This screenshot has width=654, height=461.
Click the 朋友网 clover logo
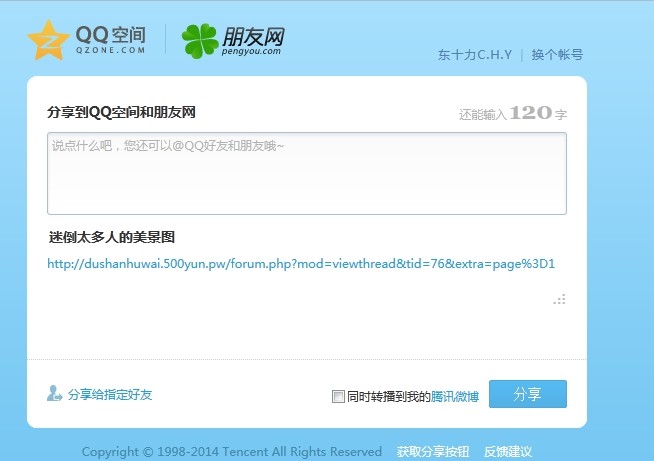click(200, 40)
